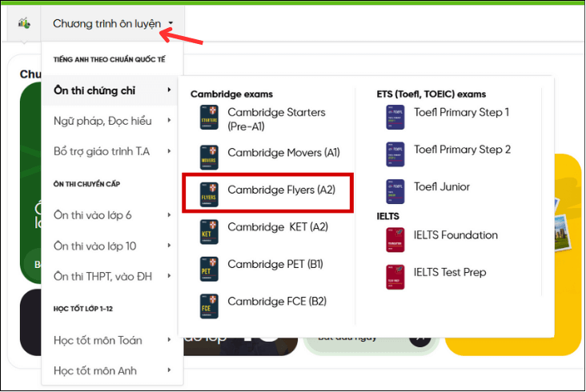Screen dimensions: 586x392
Task: Click the IELTS Foundation book cover icon
Action: click(x=395, y=238)
